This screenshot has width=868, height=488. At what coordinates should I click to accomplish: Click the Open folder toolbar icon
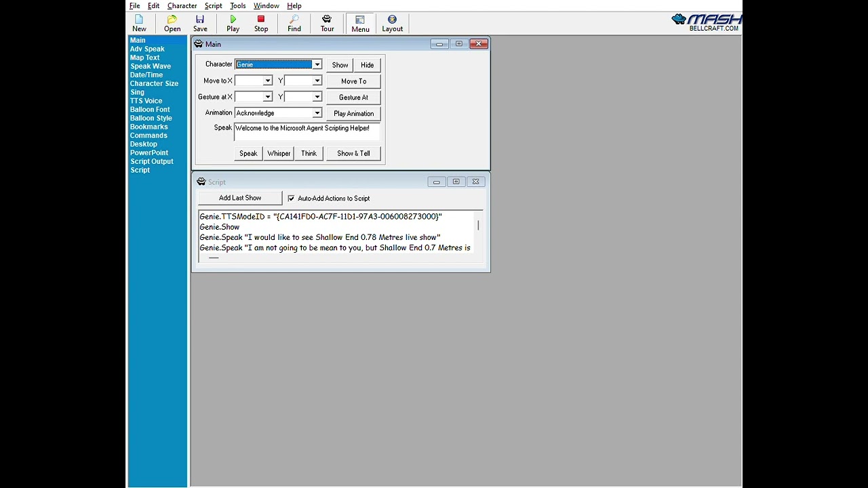click(x=172, y=24)
